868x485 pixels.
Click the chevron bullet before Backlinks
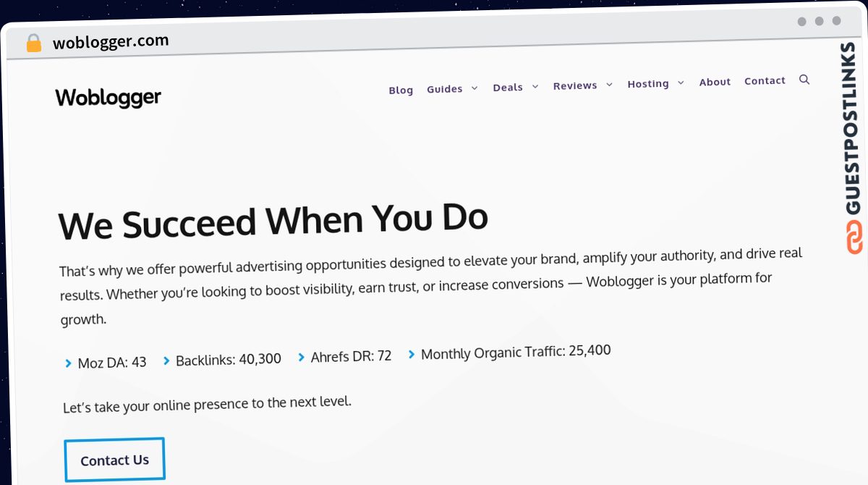pos(167,360)
